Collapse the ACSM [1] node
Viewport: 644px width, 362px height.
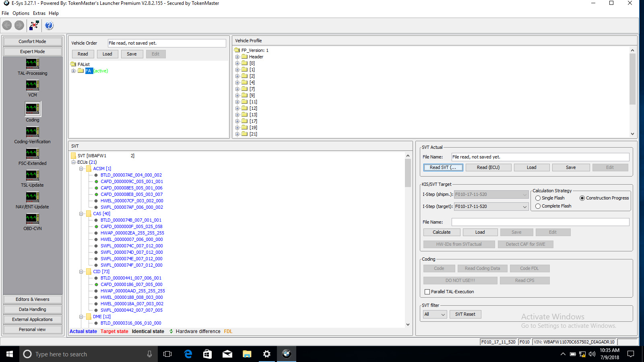81,169
